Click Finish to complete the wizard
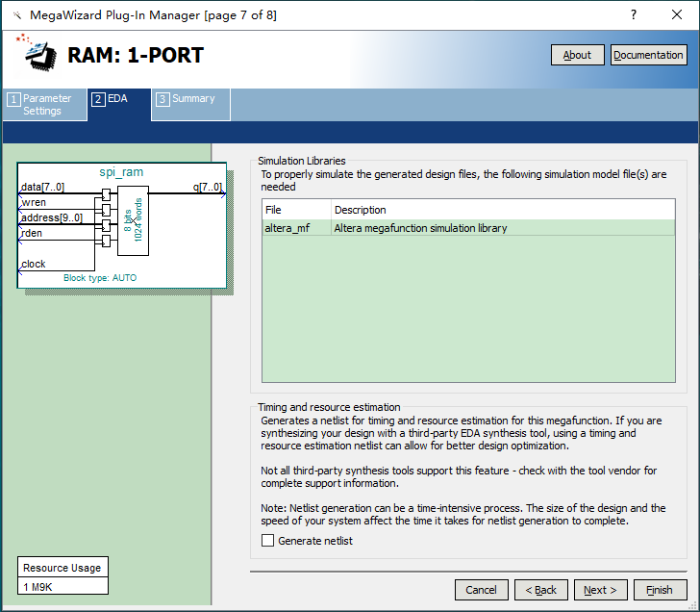 pos(659,590)
